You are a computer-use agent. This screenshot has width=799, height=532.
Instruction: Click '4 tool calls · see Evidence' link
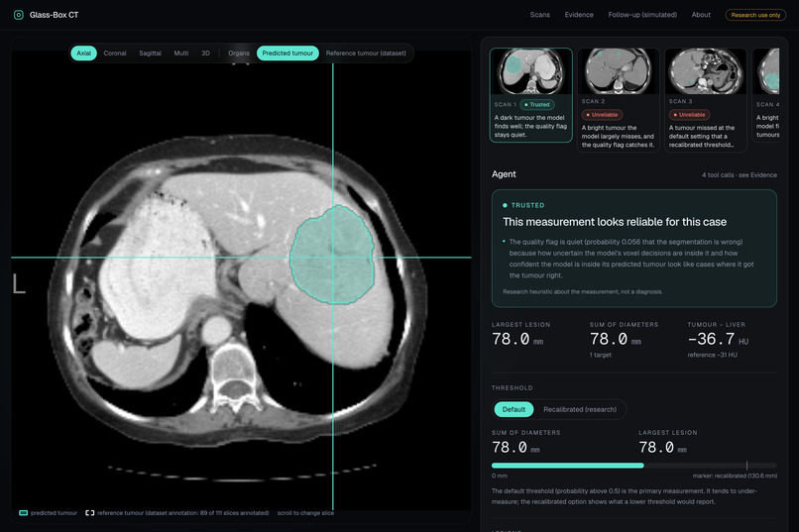point(740,174)
